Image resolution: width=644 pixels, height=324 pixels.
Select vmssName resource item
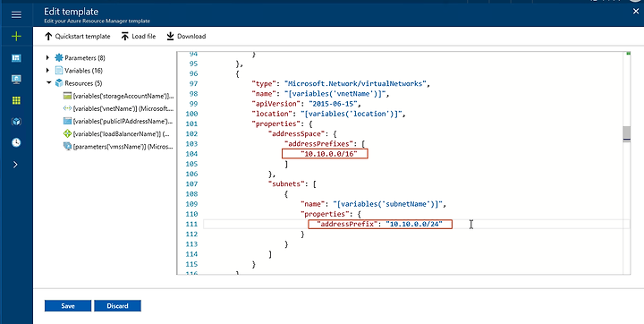[x=123, y=147]
